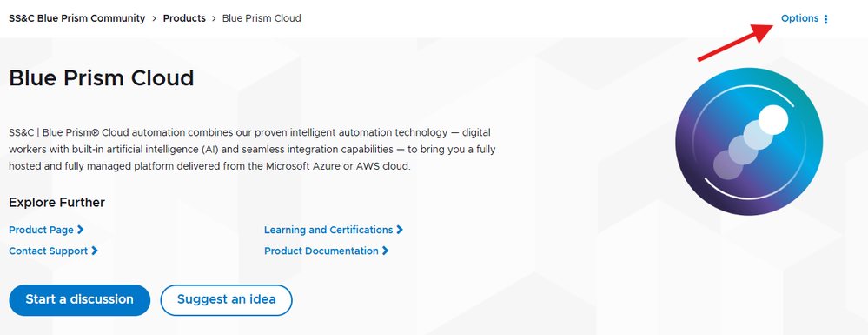868x335 pixels.
Task: Click the chevron after Product Page
Action: [x=80, y=230]
